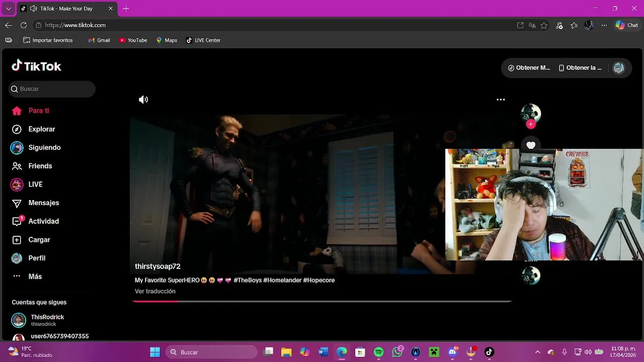
Task: Open Edge settings and more menu
Action: (604, 25)
